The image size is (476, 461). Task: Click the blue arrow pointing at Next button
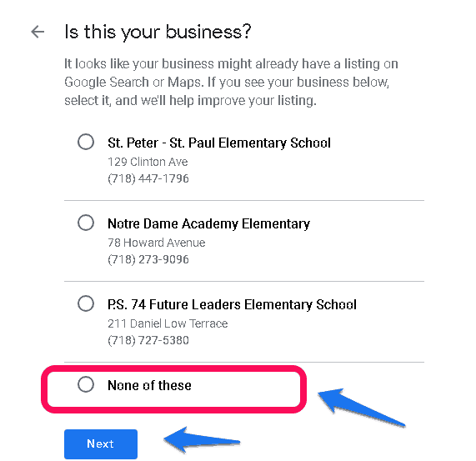(x=203, y=440)
